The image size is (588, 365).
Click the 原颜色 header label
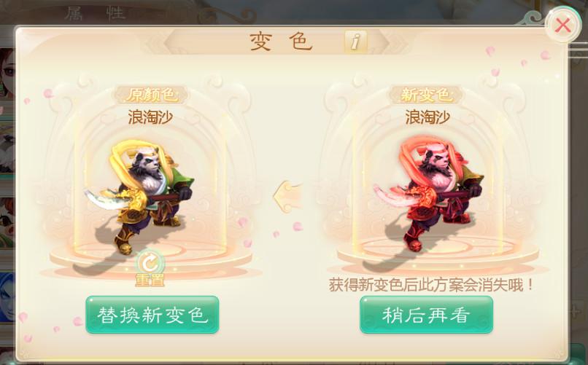pos(152,95)
